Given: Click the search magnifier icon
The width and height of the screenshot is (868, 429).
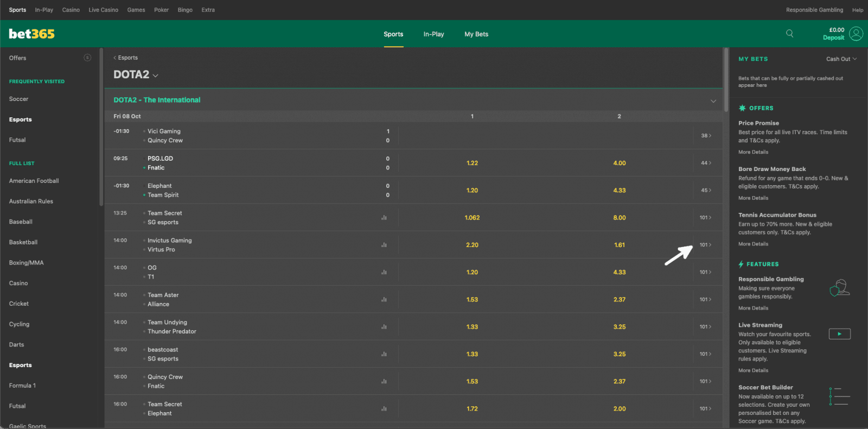Looking at the screenshot, I should pos(789,34).
